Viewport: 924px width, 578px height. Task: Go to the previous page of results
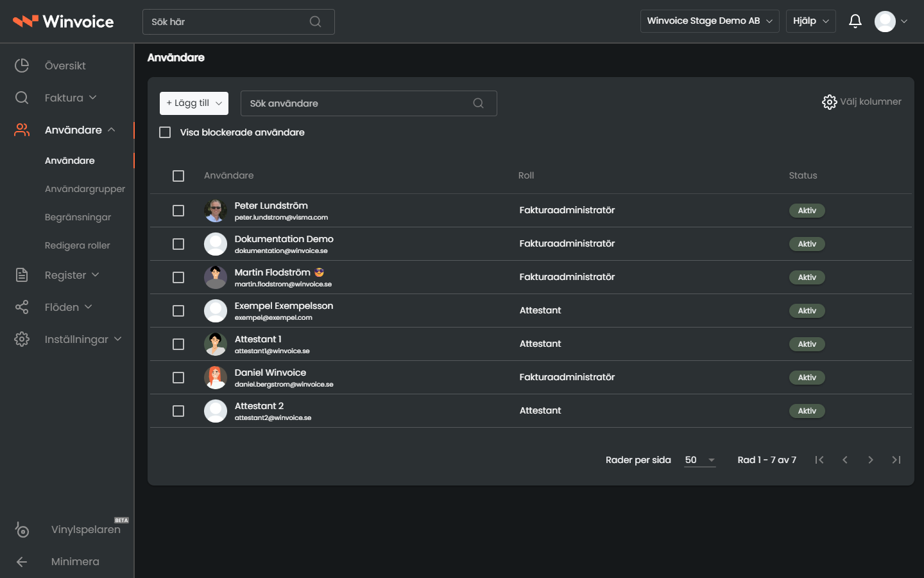coord(845,460)
